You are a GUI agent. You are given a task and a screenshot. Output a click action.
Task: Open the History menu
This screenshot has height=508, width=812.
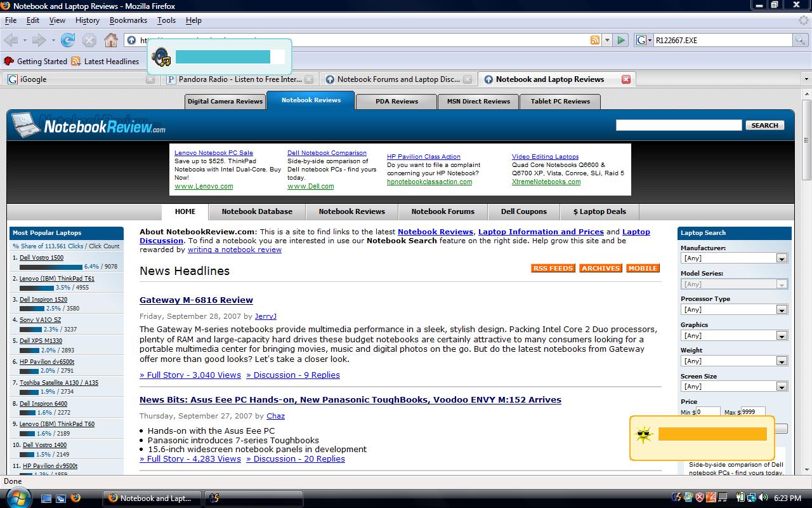tap(88, 20)
